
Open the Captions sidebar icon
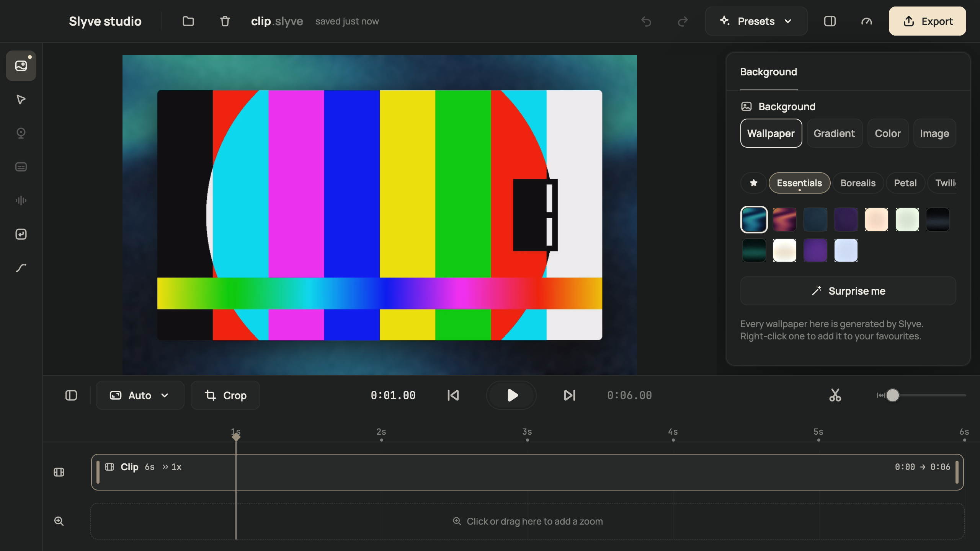tap(21, 167)
